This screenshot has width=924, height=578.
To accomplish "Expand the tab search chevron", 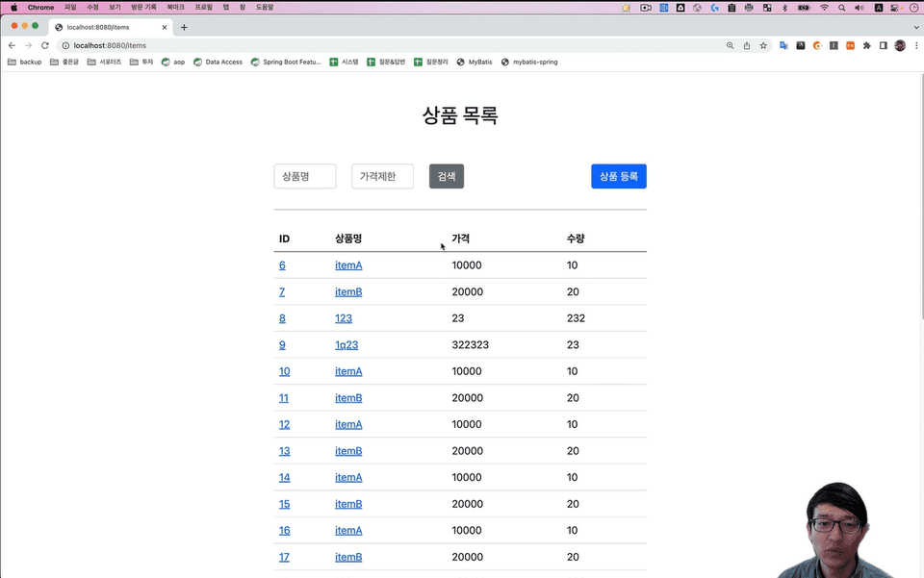I will click(x=916, y=27).
